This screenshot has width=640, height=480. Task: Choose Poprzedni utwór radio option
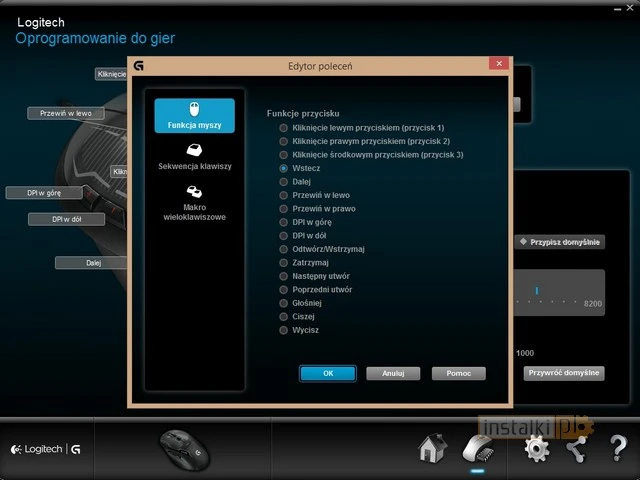(283, 289)
